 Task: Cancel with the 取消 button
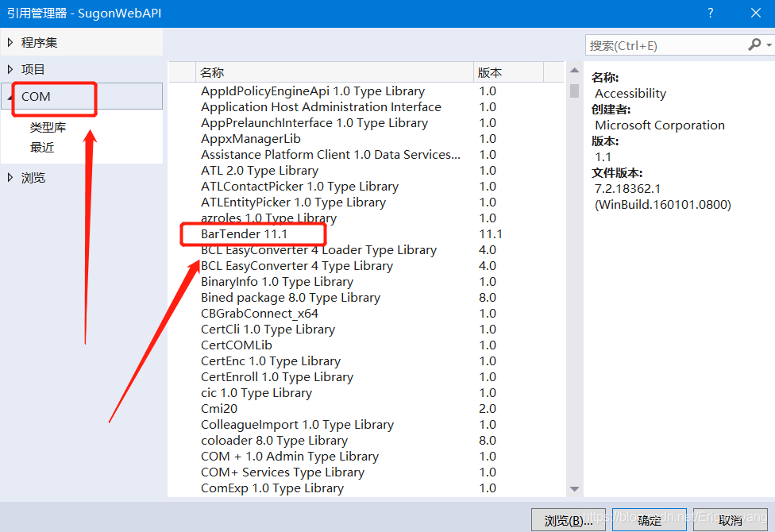[x=730, y=519]
